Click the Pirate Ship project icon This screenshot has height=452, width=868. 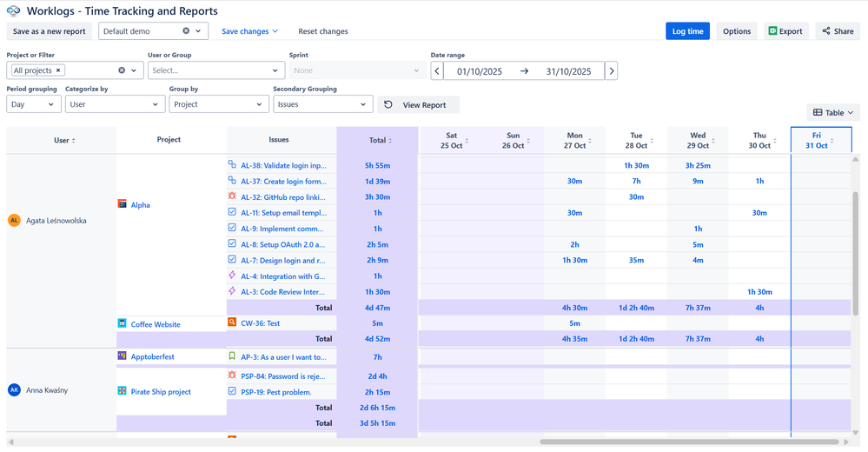pyautogui.click(x=123, y=391)
